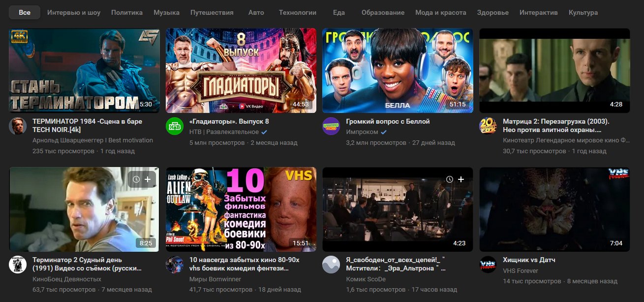Select the Здоровье category tab
The width and height of the screenshot is (644, 302).
click(x=493, y=12)
